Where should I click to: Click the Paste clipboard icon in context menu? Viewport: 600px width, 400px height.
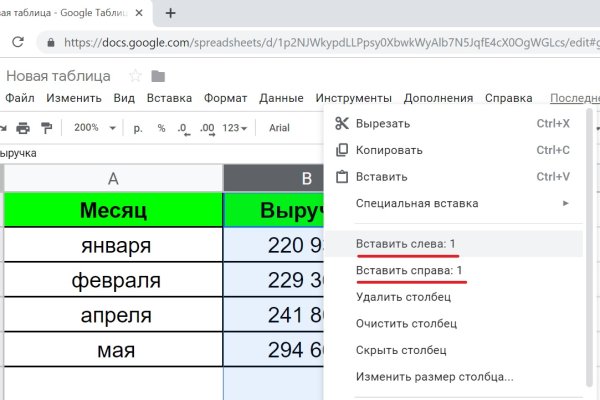click(342, 177)
